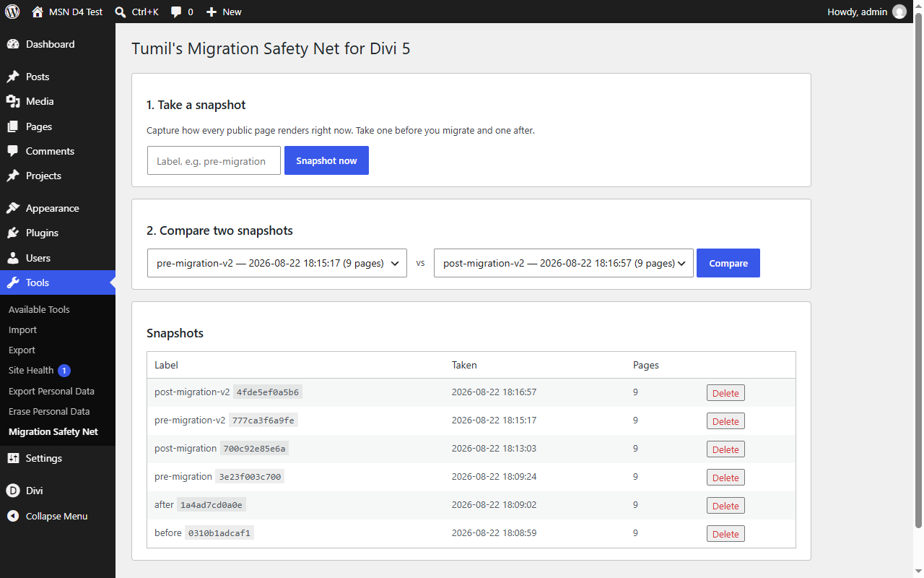Open the first snapshot dropdown pre-migration-v2
This screenshot has width=924, height=578.
277,263
